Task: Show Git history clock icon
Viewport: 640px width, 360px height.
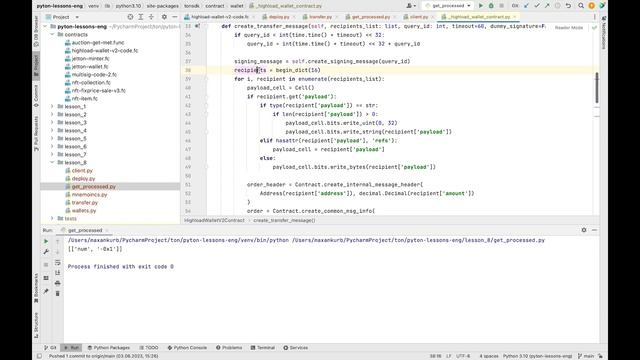Action: click(558, 6)
